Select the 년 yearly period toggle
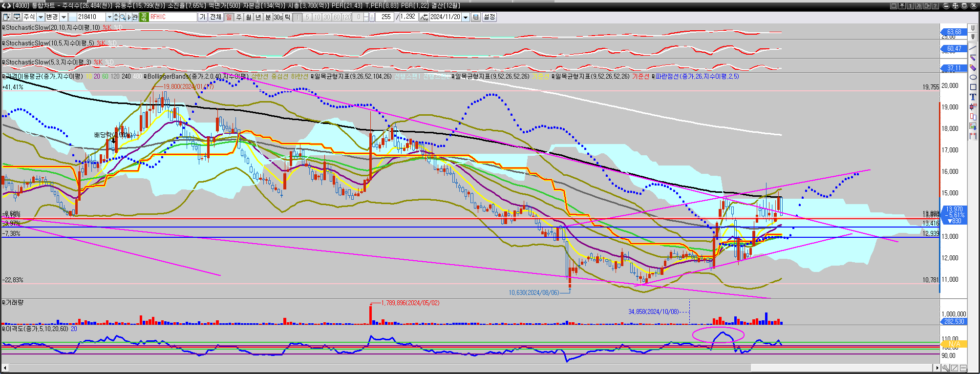Image resolution: width=980 pixels, height=374 pixels. coord(258,17)
